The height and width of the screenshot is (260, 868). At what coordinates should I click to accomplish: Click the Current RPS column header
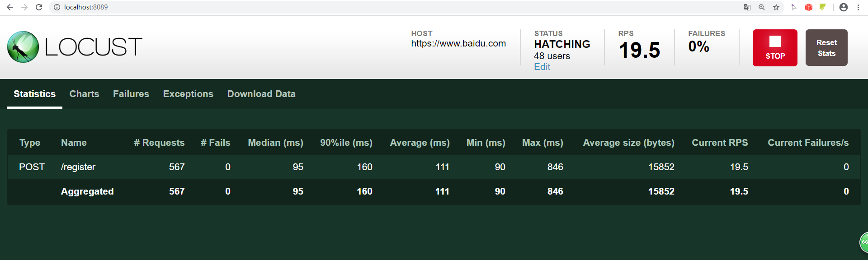[x=720, y=143]
